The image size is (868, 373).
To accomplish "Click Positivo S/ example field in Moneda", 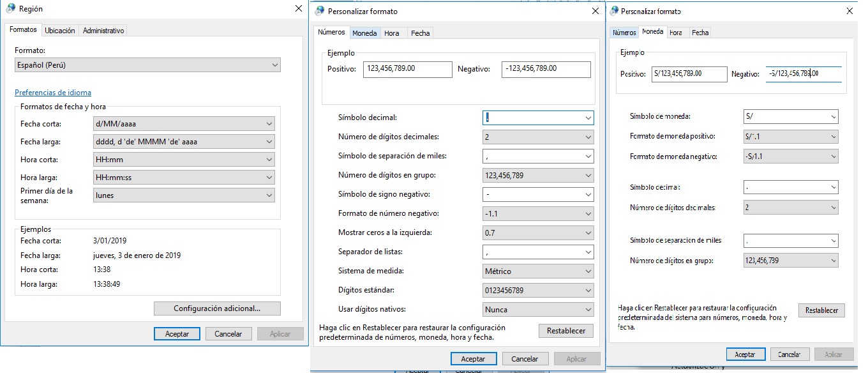I will pyautogui.click(x=689, y=74).
